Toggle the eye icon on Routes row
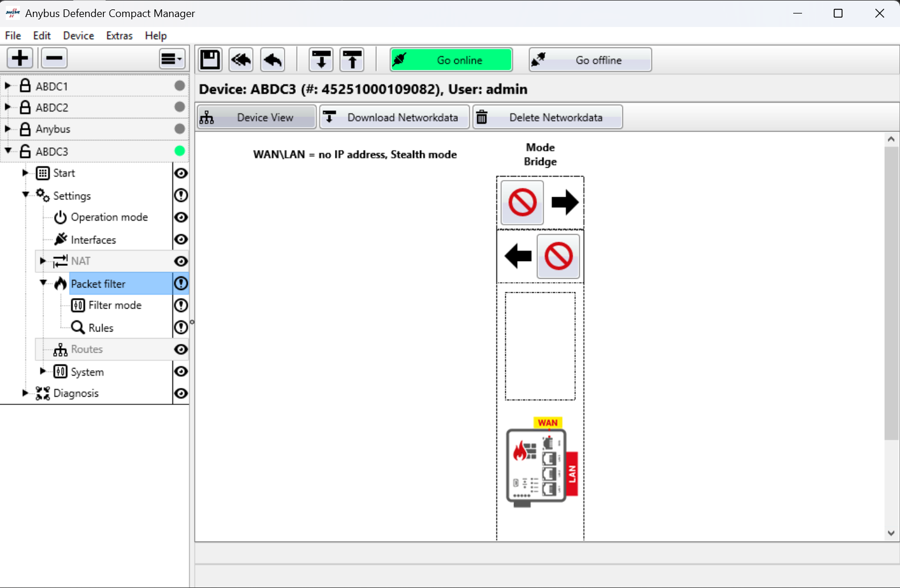 click(181, 349)
